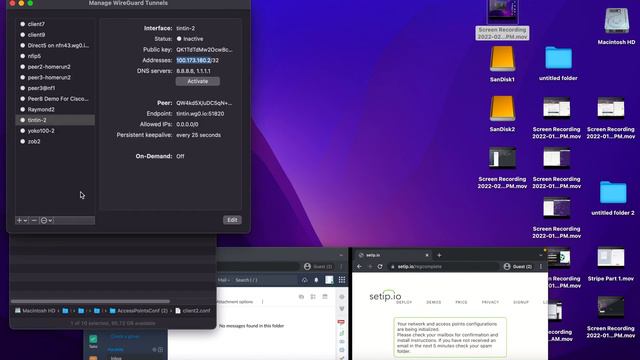
Task: Click Finder horizontal scrollbar
Action: point(90,301)
